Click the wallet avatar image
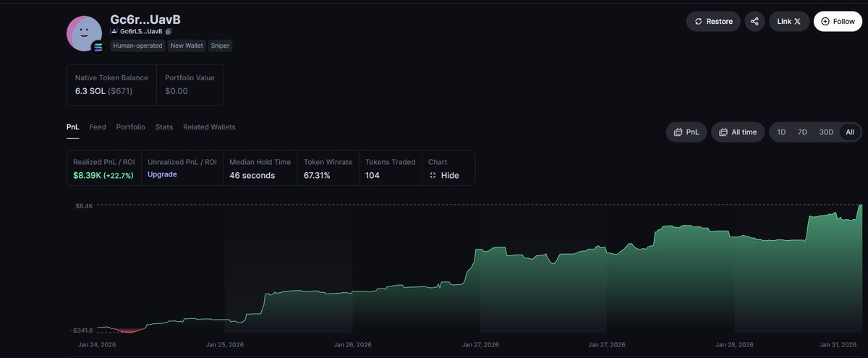 pos(85,33)
